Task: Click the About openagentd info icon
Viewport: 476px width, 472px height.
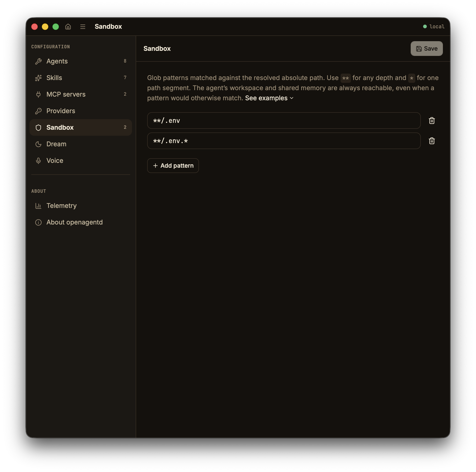Action: [38, 222]
